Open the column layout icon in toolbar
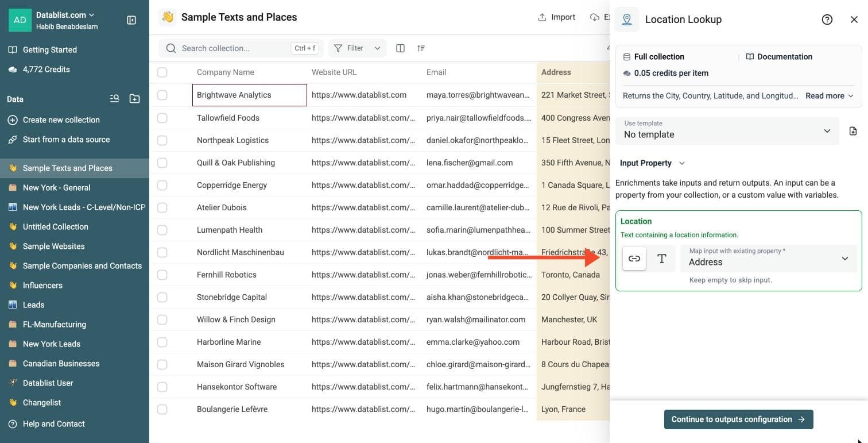 (401, 48)
